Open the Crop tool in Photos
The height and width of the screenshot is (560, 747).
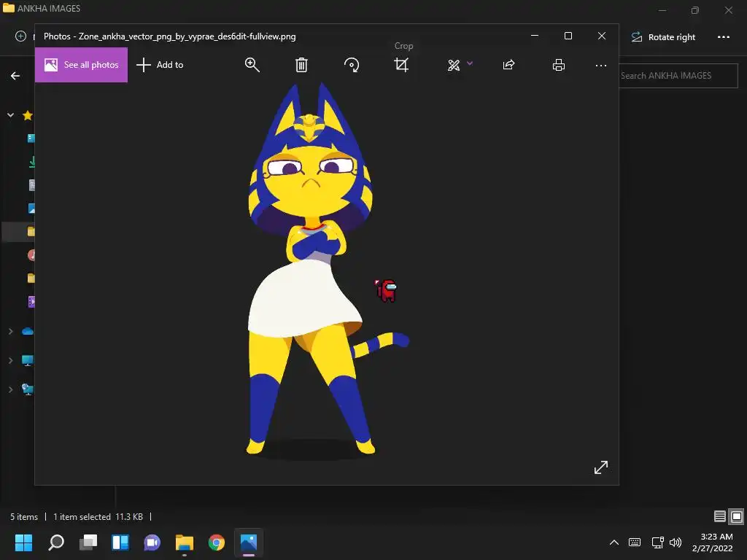(x=402, y=65)
